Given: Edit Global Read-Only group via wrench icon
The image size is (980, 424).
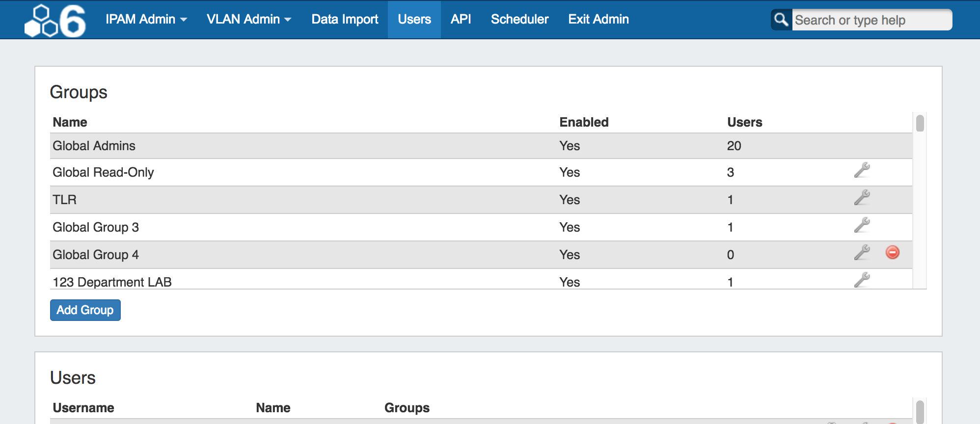Looking at the screenshot, I should [862, 170].
